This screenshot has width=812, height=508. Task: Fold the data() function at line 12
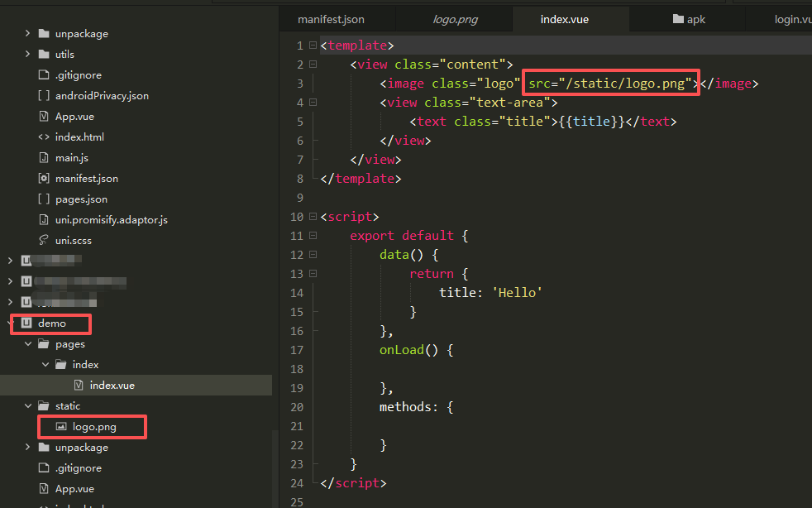click(313, 255)
